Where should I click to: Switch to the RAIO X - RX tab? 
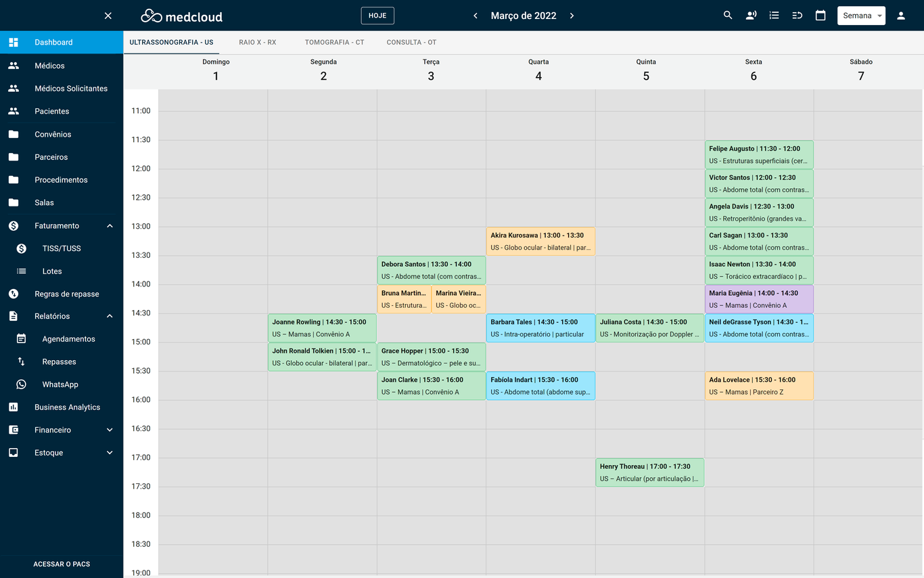point(257,42)
